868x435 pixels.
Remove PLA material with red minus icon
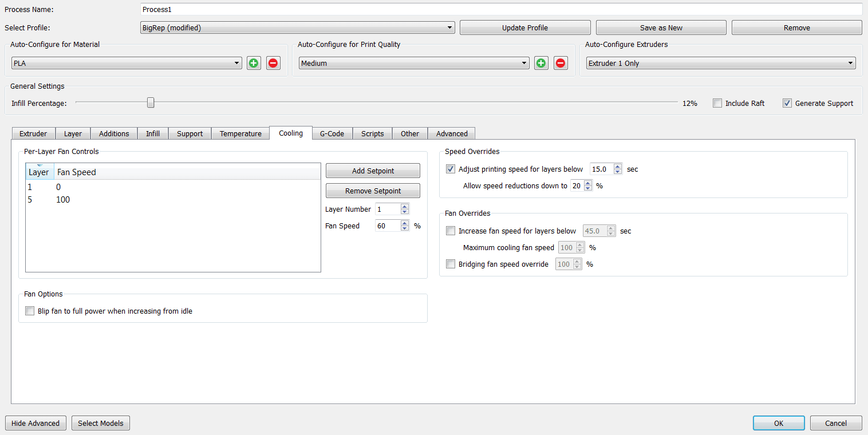pos(273,63)
